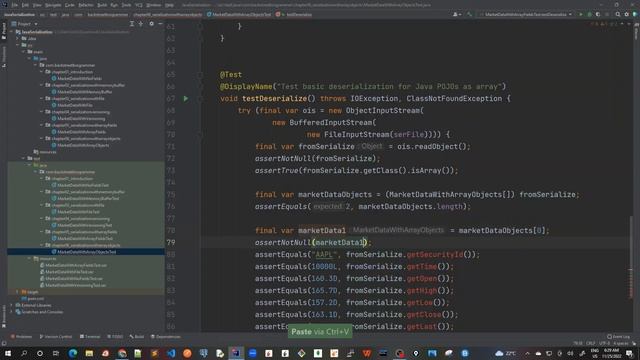The width and height of the screenshot is (640, 360).
Task: Click the green run gutter icon beside testDeserialize
Action: point(186,98)
